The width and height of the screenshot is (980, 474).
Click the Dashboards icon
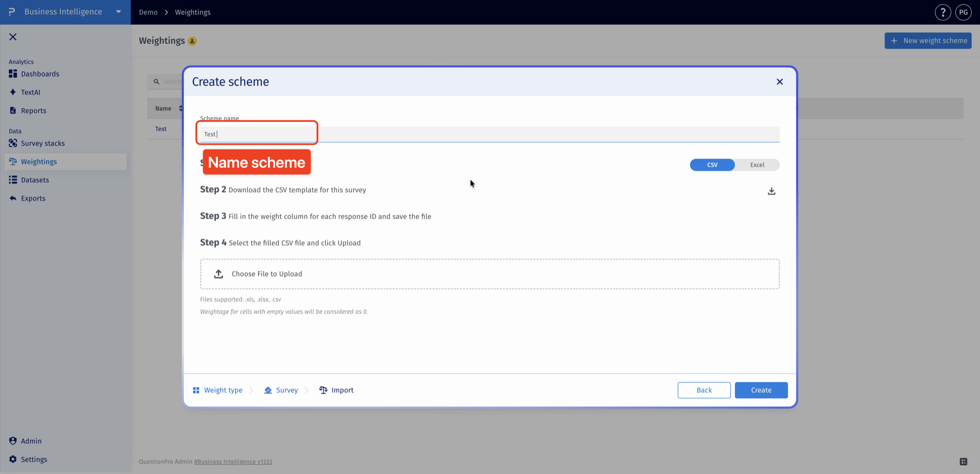click(13, 74)
